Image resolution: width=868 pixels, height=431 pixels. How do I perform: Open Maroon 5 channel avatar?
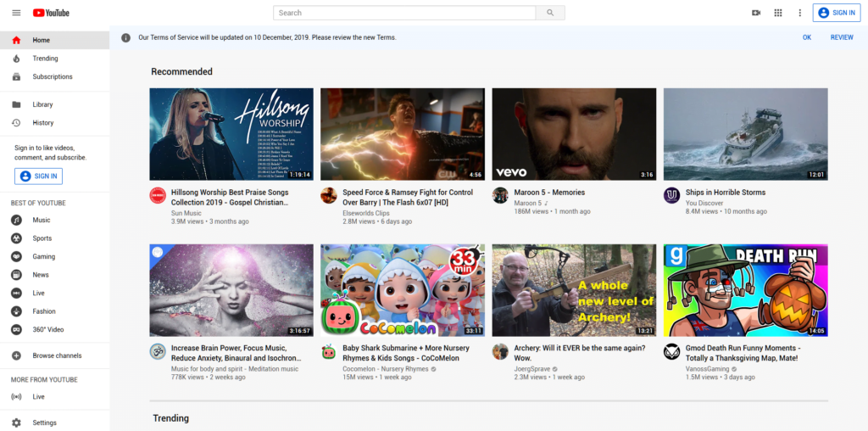(500, 195)
